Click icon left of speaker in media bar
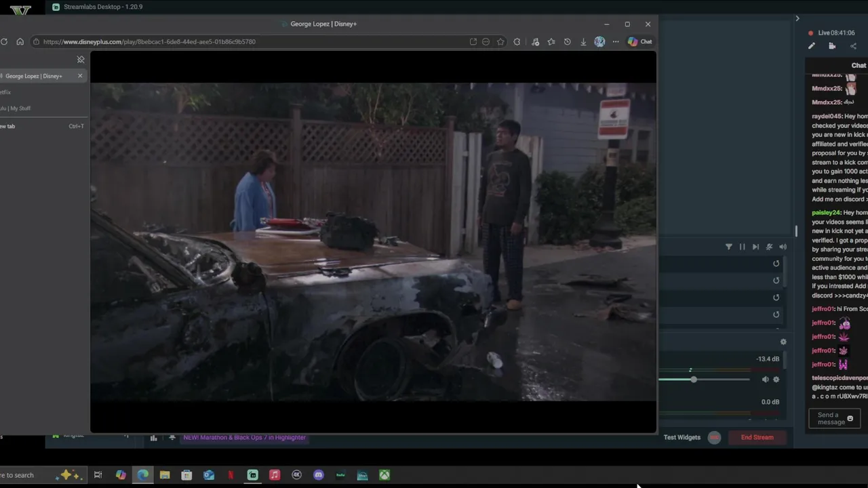 (769, 247)
